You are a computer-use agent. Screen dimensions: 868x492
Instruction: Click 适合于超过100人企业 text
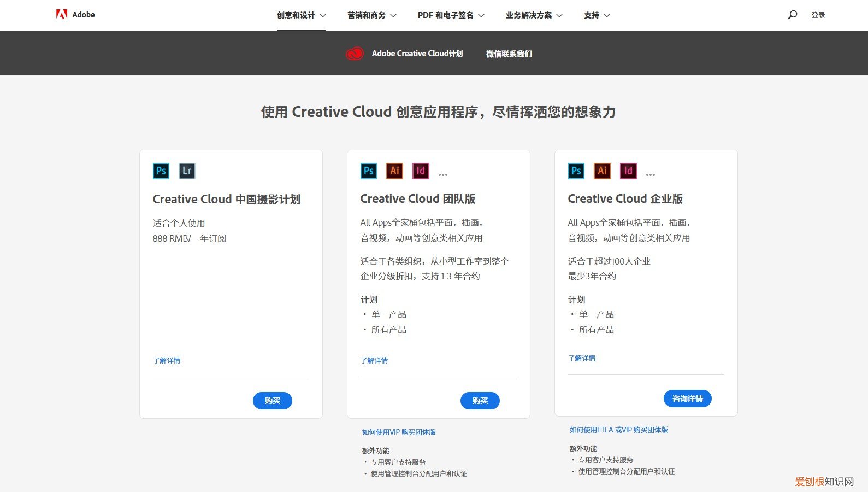coord(609,261)
